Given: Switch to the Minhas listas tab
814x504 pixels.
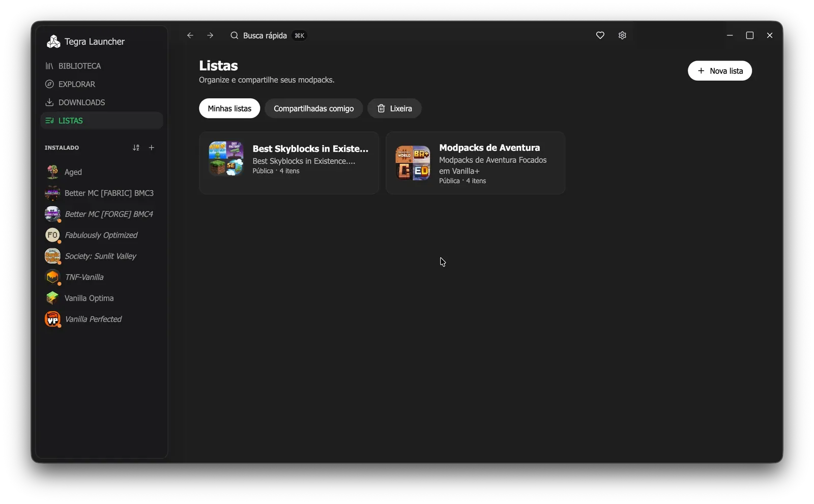Looking at the screenshot, I should click(x=229, y=108).
